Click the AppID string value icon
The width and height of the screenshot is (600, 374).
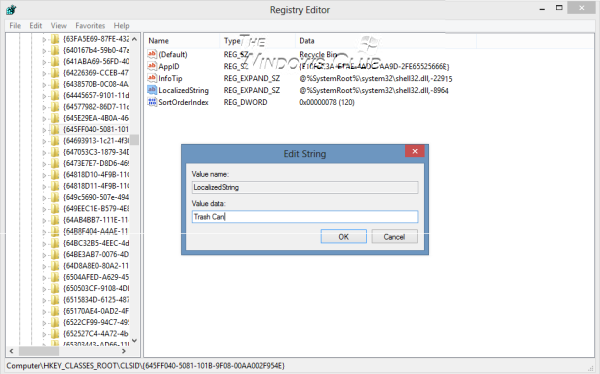pyautogui.click(x=152, y=66)
